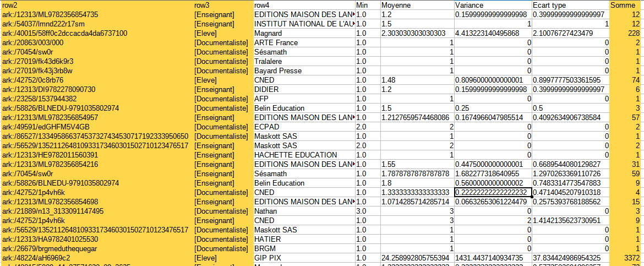Image resolution: width=644 pixels, height=266 pixels.
Task: Click the row2 column header cell
Action: point(96,5)
